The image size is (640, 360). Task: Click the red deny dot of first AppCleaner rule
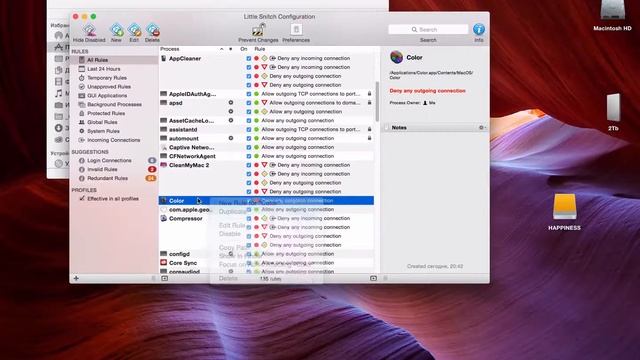click(x=256, y=58)
